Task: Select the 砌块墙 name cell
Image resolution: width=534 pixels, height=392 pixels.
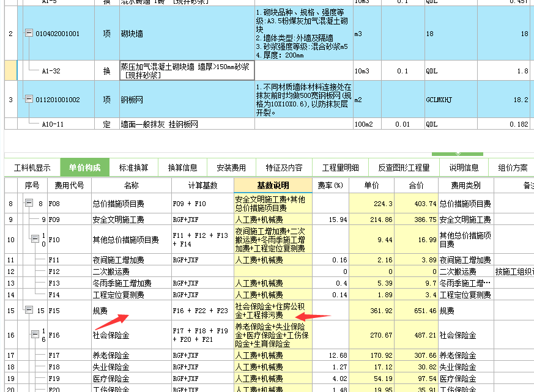Action: (x=187, y=34)
